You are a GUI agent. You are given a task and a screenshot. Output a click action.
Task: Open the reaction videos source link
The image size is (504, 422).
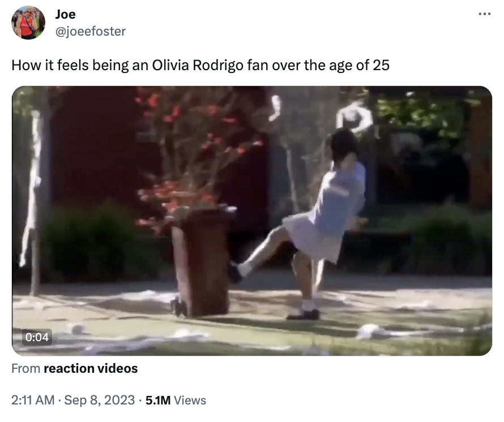91,368
